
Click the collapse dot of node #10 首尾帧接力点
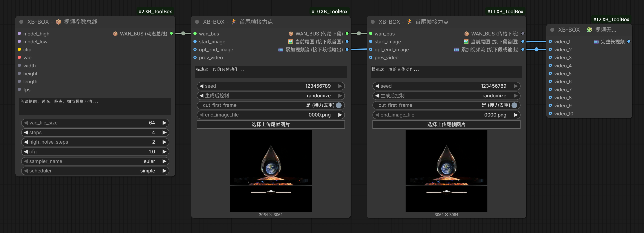197,22
